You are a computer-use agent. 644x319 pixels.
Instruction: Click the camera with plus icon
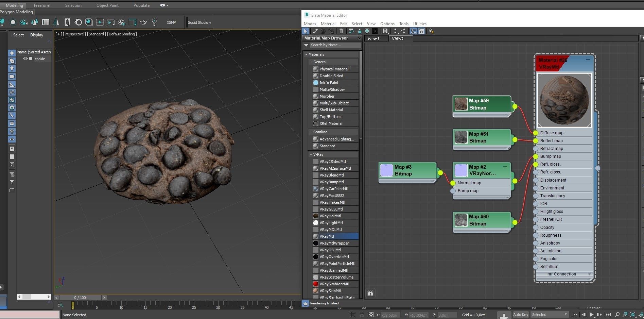[122, 22]
